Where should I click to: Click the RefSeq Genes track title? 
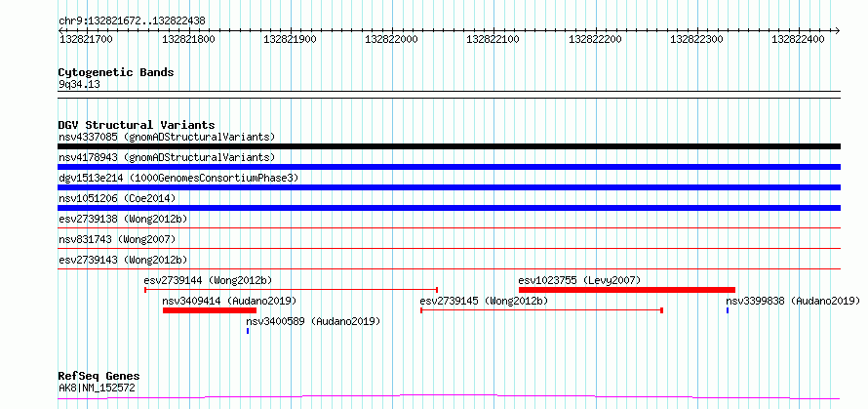click(99, 377)
